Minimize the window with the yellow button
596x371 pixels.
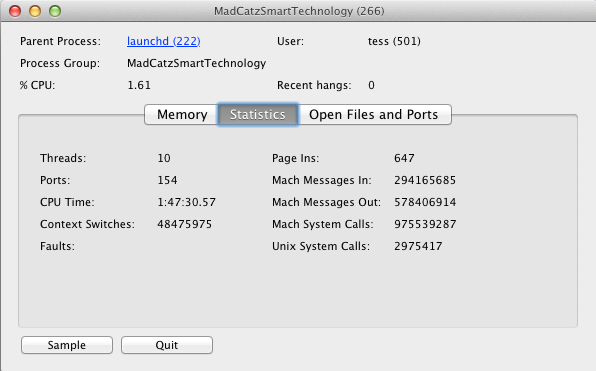pyautogui.click(x=35, y=11)
